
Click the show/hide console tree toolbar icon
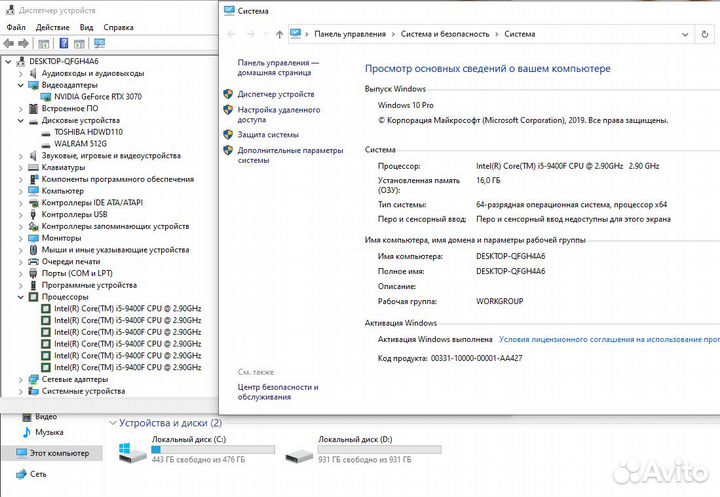coord(44,44)
